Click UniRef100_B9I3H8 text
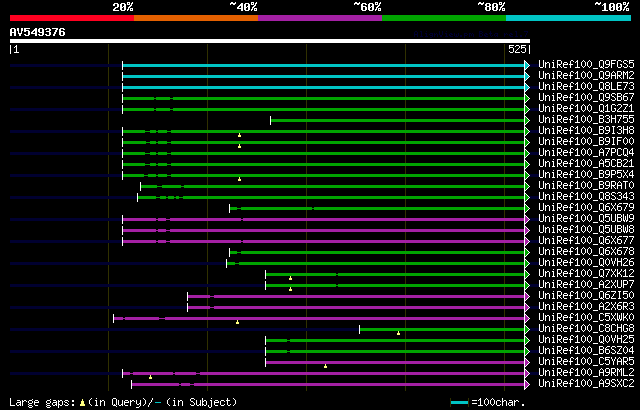Viewport: 640px width, 410px height. (x=586, y=131)
